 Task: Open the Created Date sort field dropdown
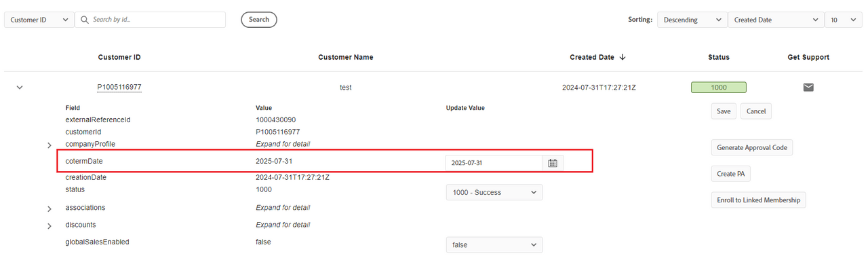pyautogui.click(x=776, y=20)
